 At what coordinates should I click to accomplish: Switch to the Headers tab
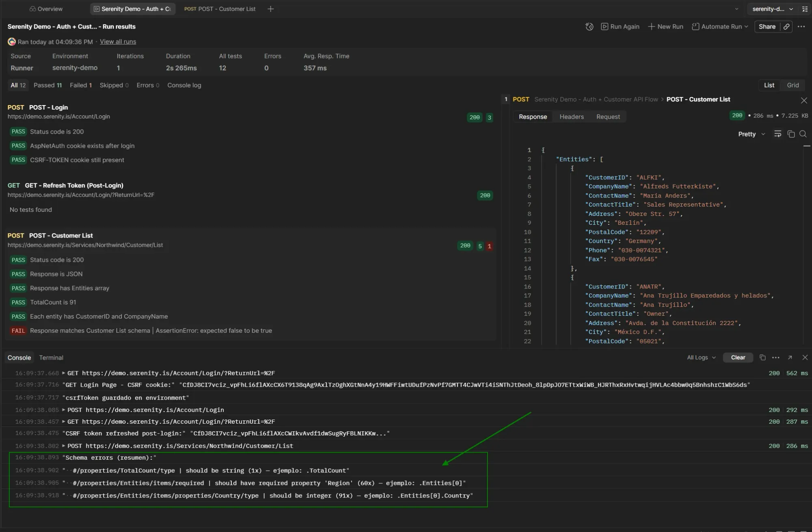(572, 116)
